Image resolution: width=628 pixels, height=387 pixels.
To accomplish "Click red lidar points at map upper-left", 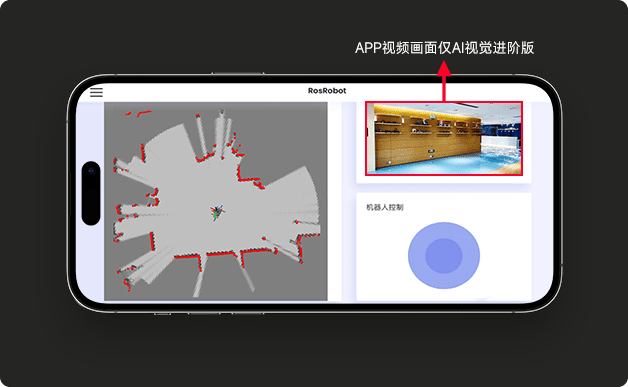I will [x=139, y=114].
